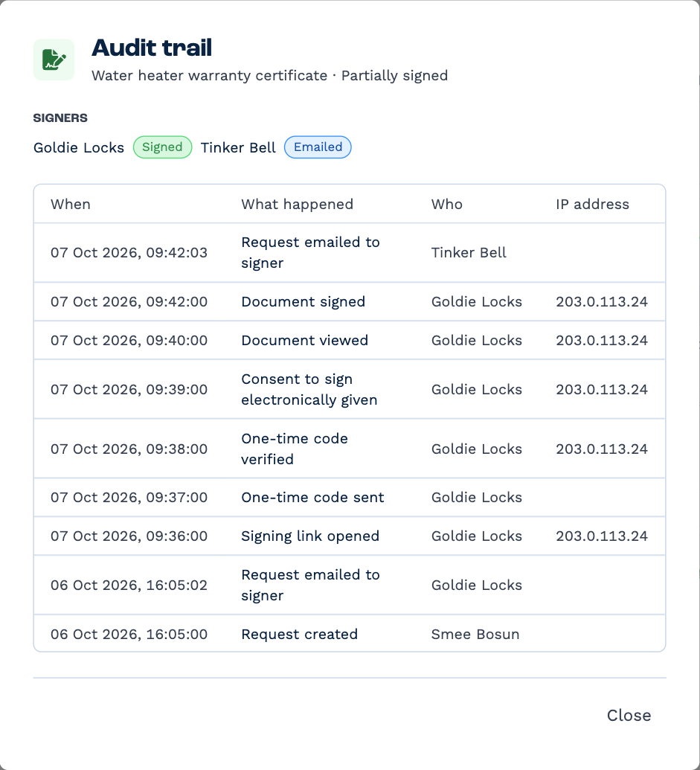
Task: Select timestamp 07 Oct 2026, 09:42:03
Action: click(129, 252)
